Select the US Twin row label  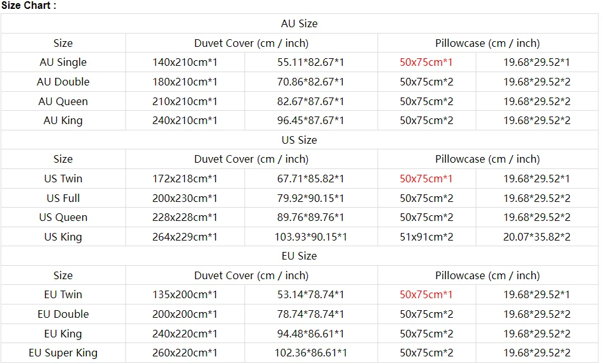pos(63,179)
